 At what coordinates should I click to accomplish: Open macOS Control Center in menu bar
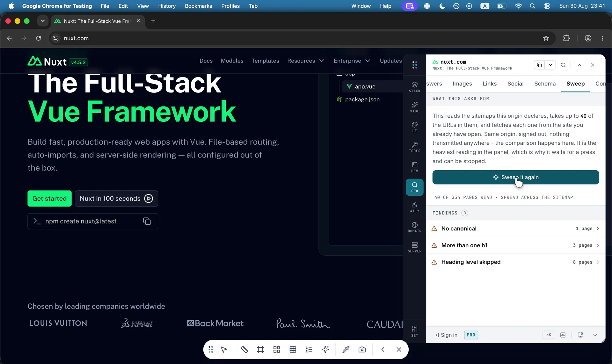(547, 6)
